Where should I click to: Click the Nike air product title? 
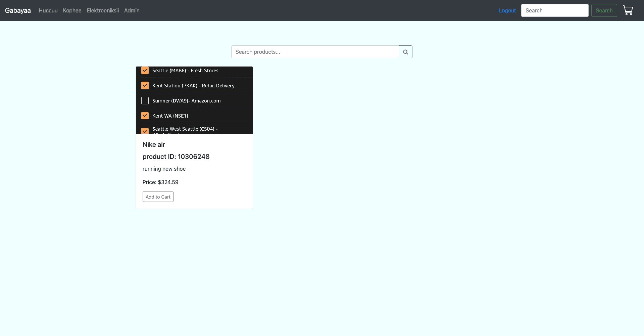click(x=154, y=144)
